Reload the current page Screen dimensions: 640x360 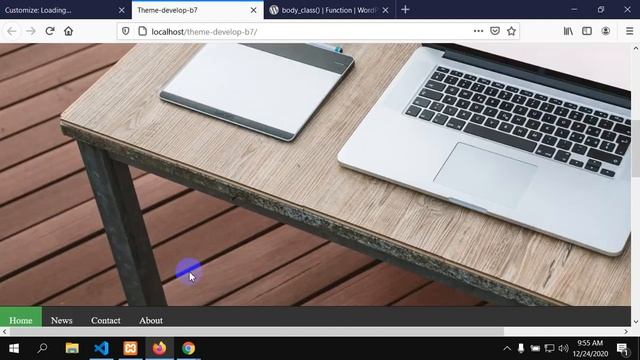click(50, 31)
